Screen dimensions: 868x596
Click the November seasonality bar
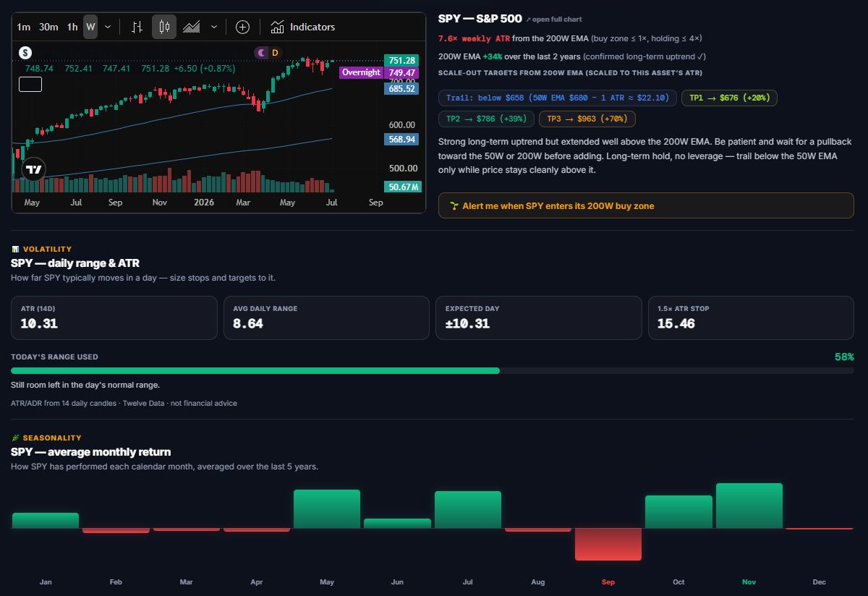pyautogui.click(x=749, y=506)
